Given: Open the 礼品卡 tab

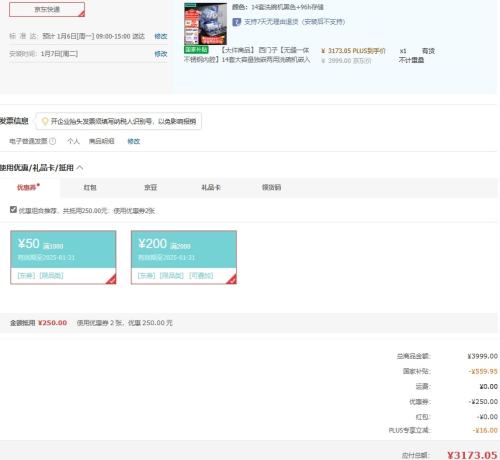Looking at the screenshot, I should (x=211, y=187).
